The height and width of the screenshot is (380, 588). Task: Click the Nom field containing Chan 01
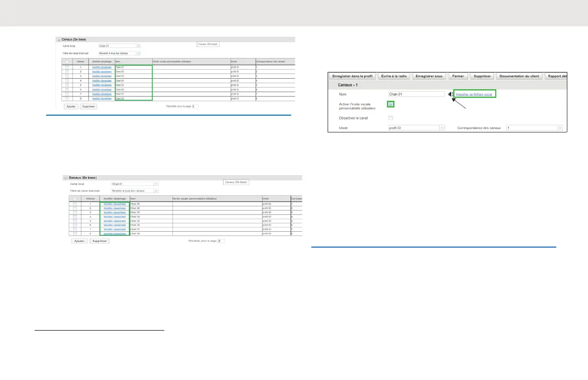(x=416, y=95)
